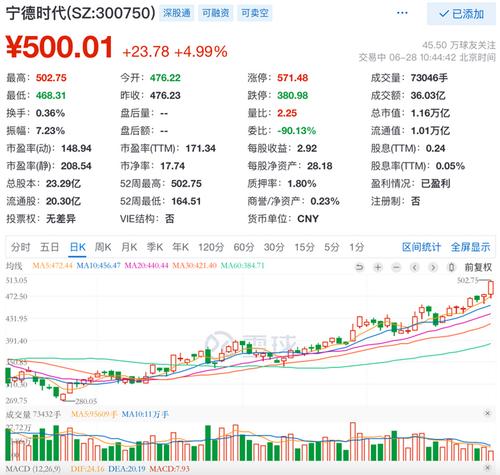The height and width of the screenshot is (475, 500).
Task: Click the MA30:421.40 legend entry
Action: (194, 266)
